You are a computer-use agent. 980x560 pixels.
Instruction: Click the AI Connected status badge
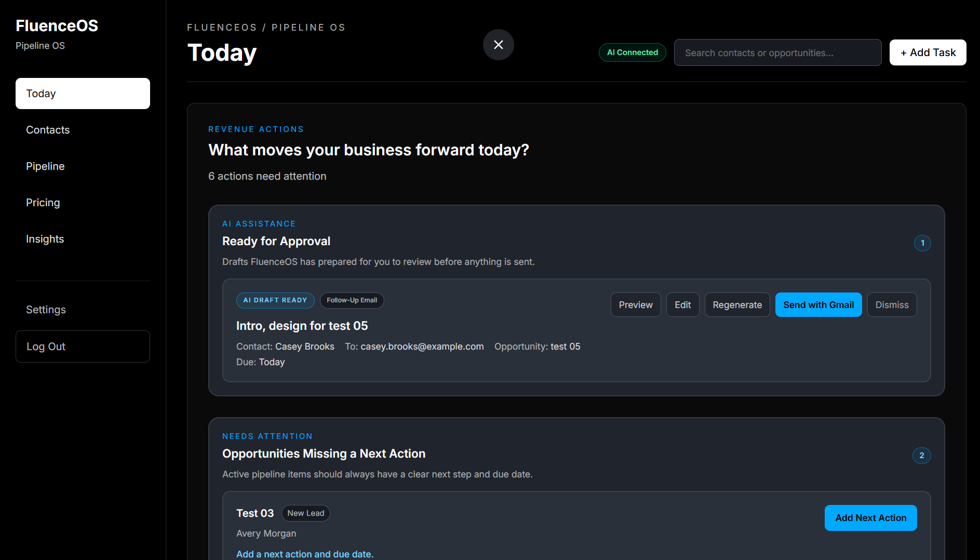click(x=632, y=52)
